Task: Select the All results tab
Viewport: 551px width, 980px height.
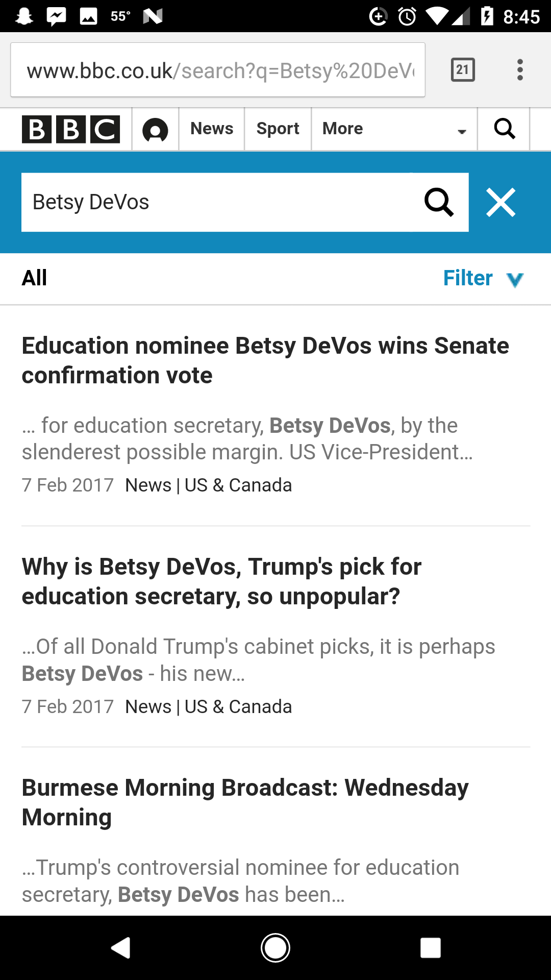Action: click(35, 279)
